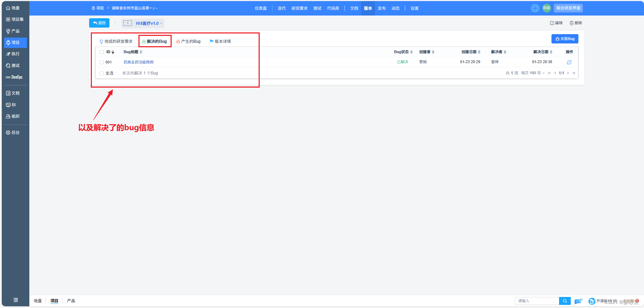The image size is (644, 308).
Task: Open 项目集 in the left sidebar
Action: click(15, 19)
